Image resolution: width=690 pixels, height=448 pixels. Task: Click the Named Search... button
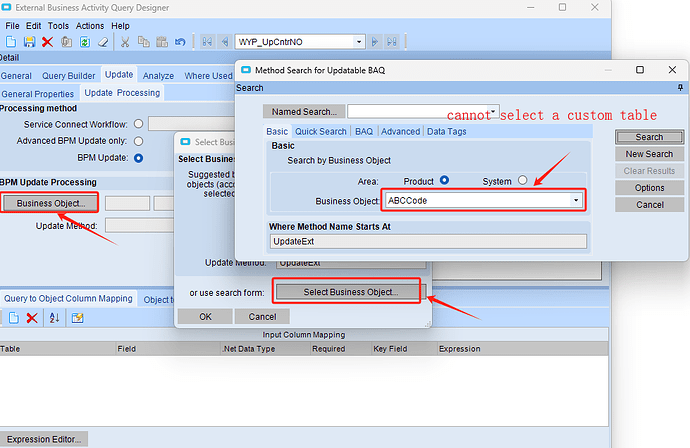click(x=304, y=112)
